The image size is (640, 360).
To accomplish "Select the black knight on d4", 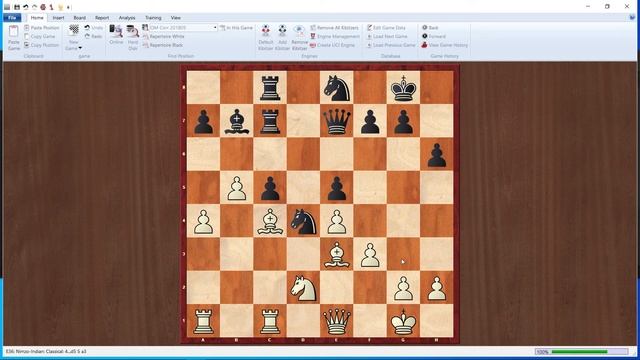I will click(x=303, y=221).
